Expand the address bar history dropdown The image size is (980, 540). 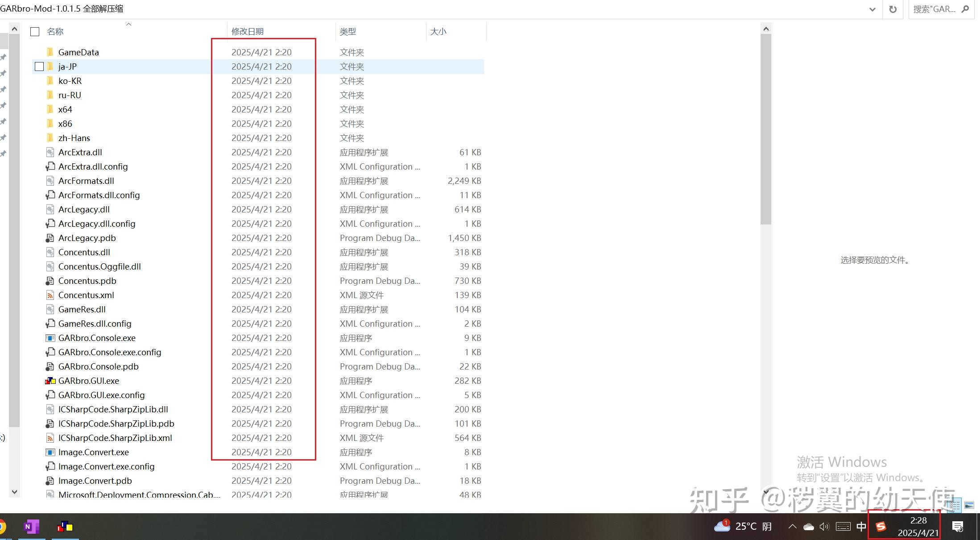pyautogui.click(x=872, y=9)
